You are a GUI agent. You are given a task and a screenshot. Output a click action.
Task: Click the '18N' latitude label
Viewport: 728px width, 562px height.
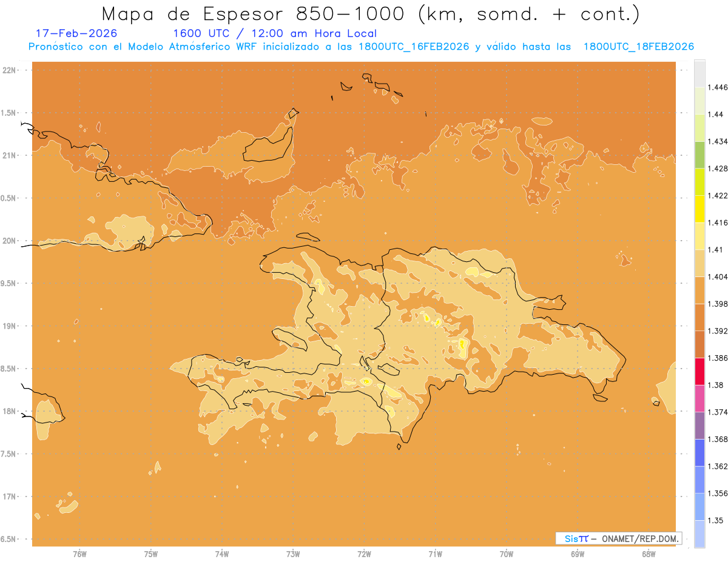point(10,411)
